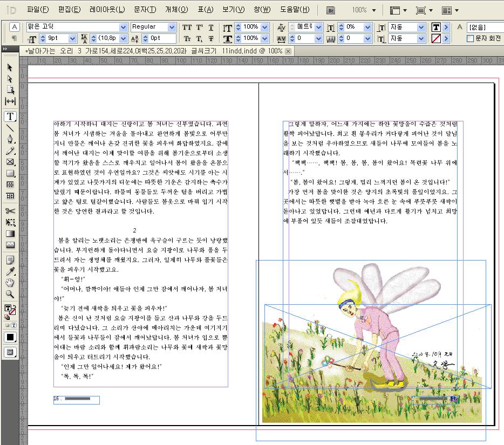Select the Pen tool
Viewport: 504px width, 445px height.
pyautogui.click(x=10, y=140)
